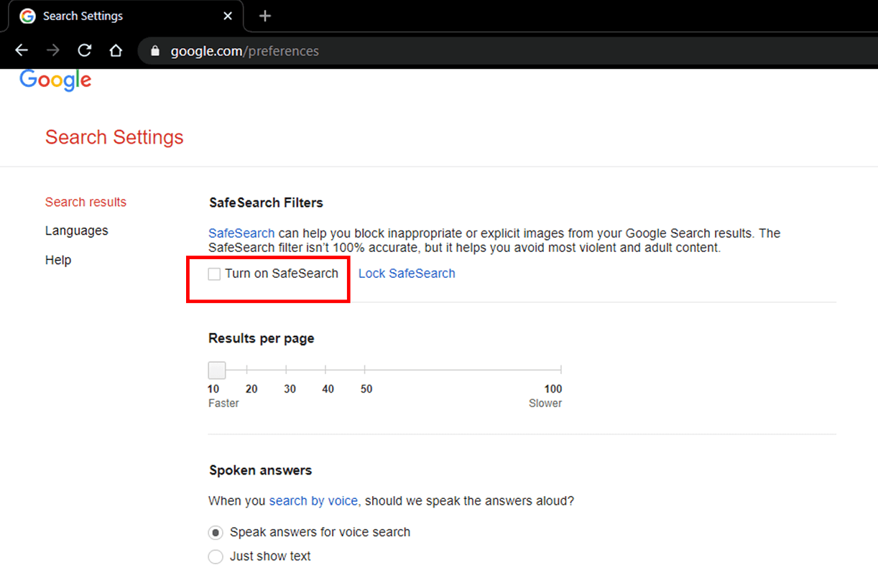Open the Help section in sidebar

coord(58,260)
